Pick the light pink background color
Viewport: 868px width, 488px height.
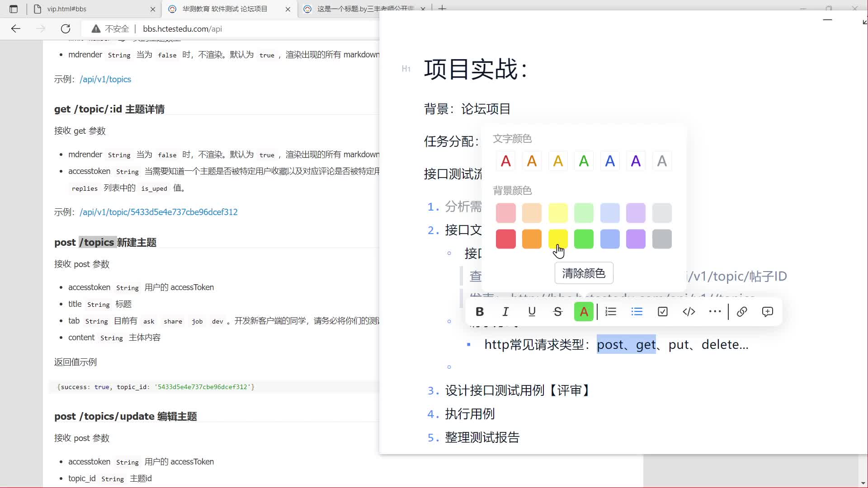[x=506, y=213]
